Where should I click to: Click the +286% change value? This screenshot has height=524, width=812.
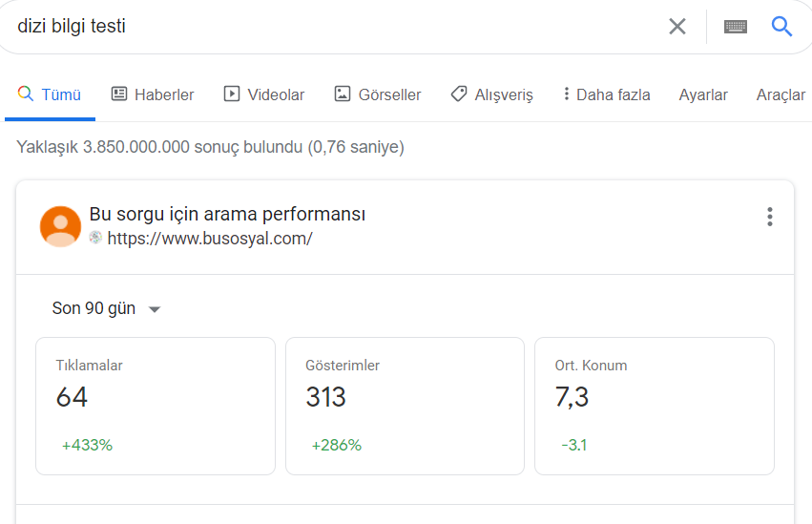[x=336, y=445]
